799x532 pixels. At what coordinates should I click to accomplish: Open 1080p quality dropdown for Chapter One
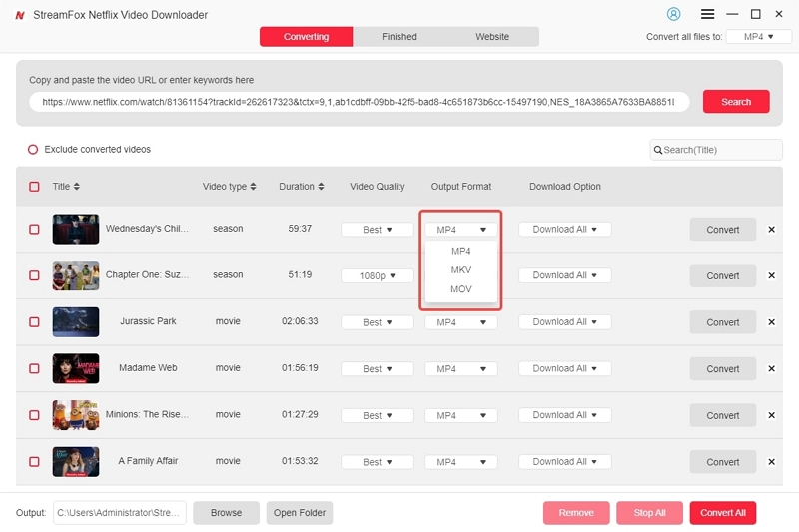coord(378,275)
